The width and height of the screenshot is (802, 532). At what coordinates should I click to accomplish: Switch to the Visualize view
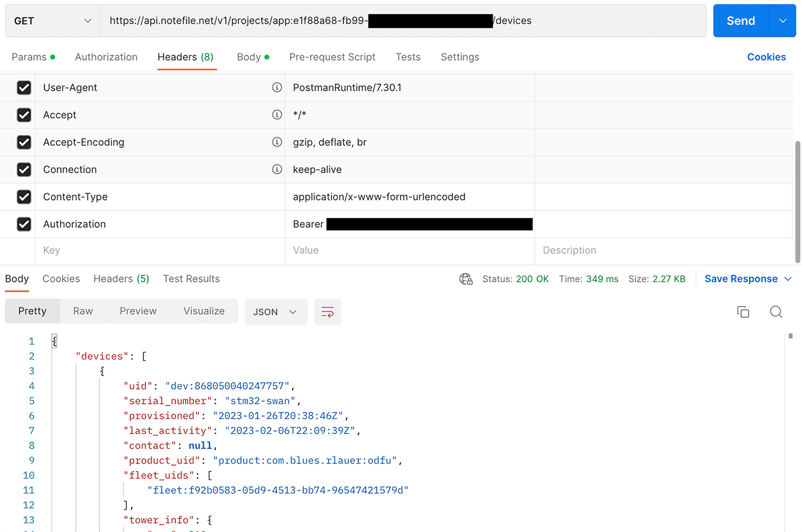[204, 312]
